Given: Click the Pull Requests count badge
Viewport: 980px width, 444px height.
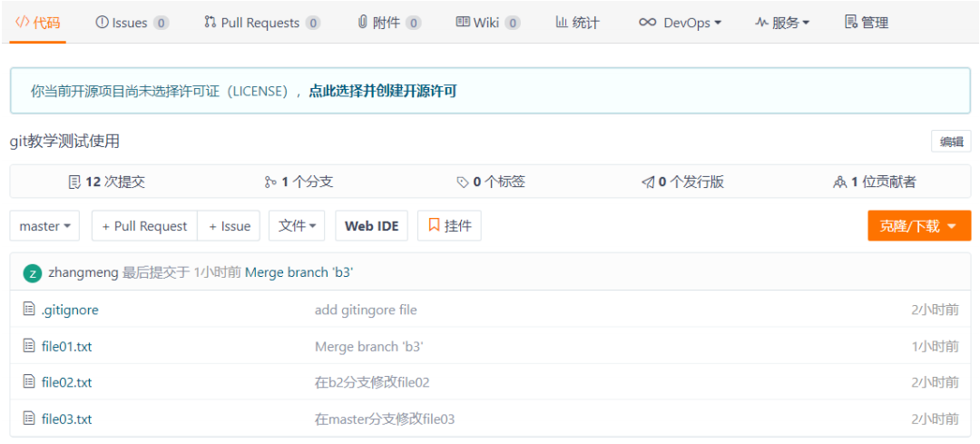Looking at the screenshot, I should coord(313,23).
